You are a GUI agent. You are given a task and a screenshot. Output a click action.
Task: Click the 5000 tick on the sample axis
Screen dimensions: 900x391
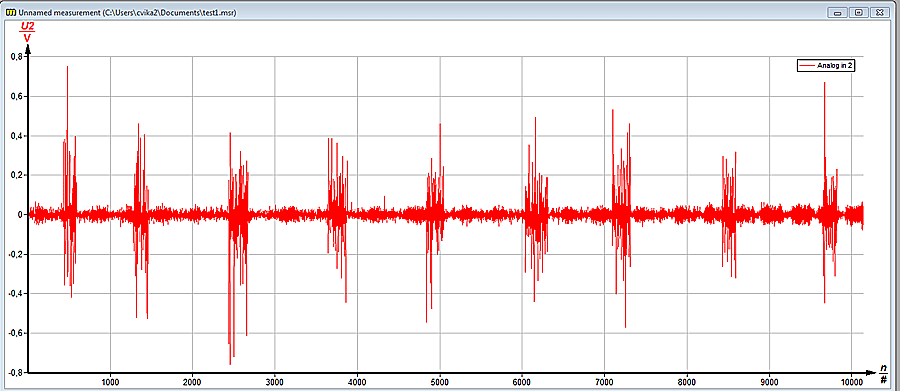[440, 382]
